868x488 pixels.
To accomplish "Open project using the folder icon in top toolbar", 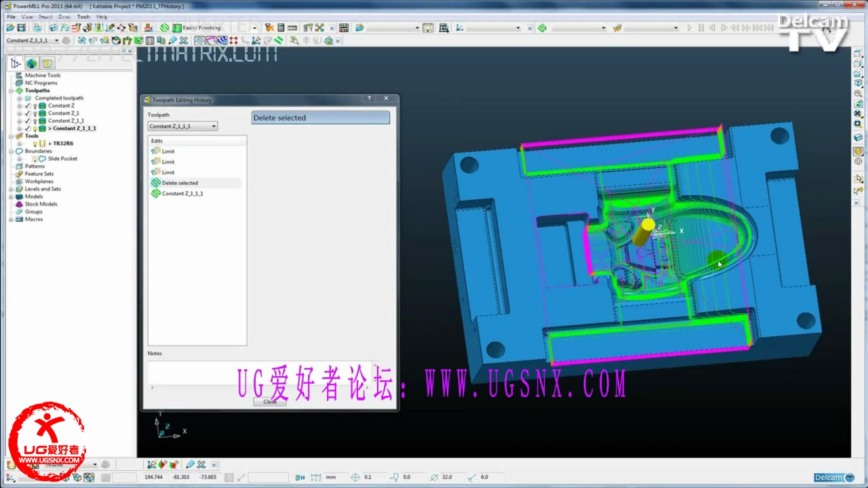I will pos(9,28).
